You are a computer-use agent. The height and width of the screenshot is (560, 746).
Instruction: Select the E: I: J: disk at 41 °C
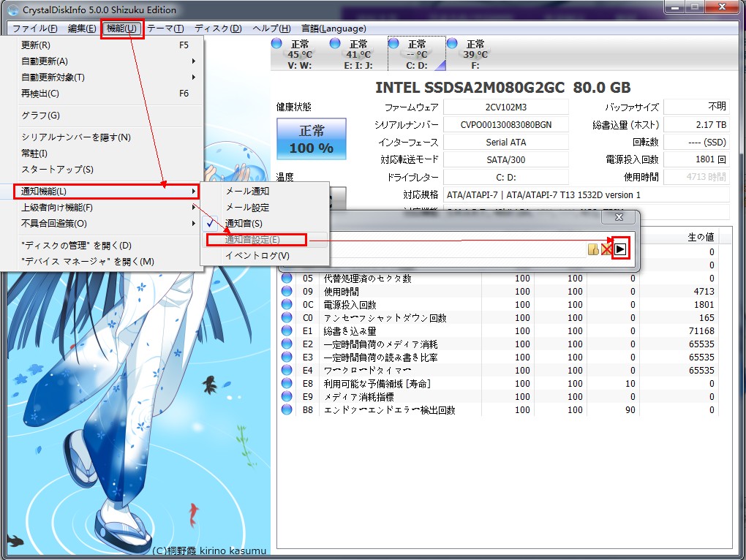tap(358, 55)
